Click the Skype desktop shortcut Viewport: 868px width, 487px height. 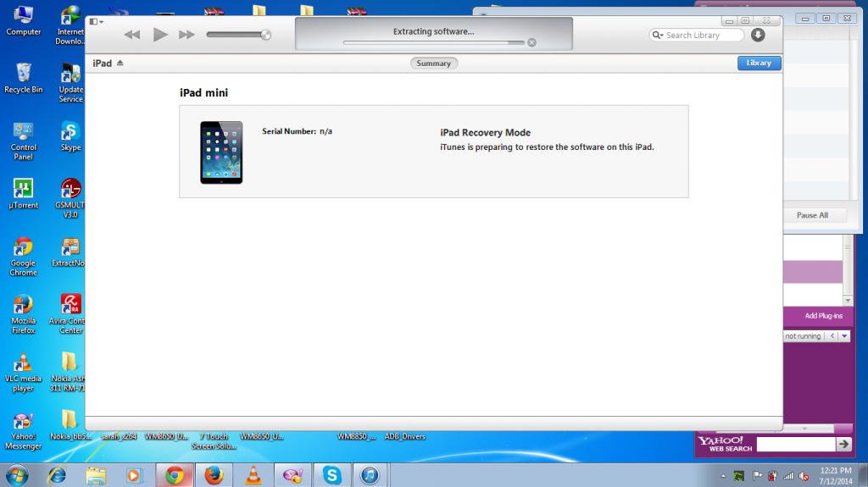pos(71,136)
